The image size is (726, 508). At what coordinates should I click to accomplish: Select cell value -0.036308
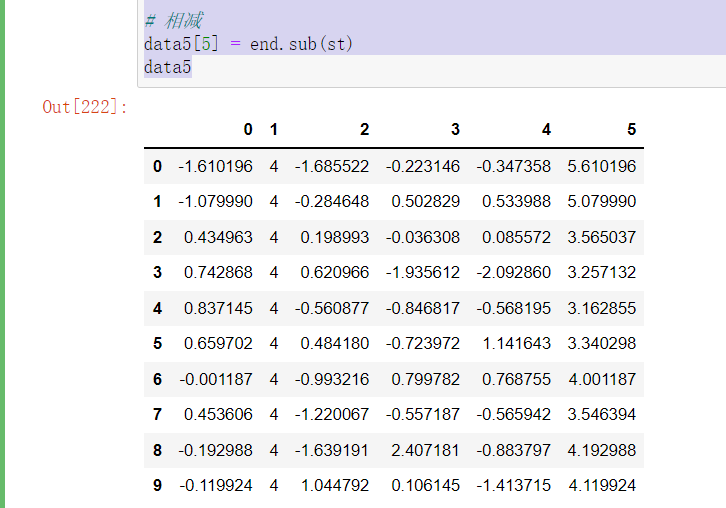(423, 237)
